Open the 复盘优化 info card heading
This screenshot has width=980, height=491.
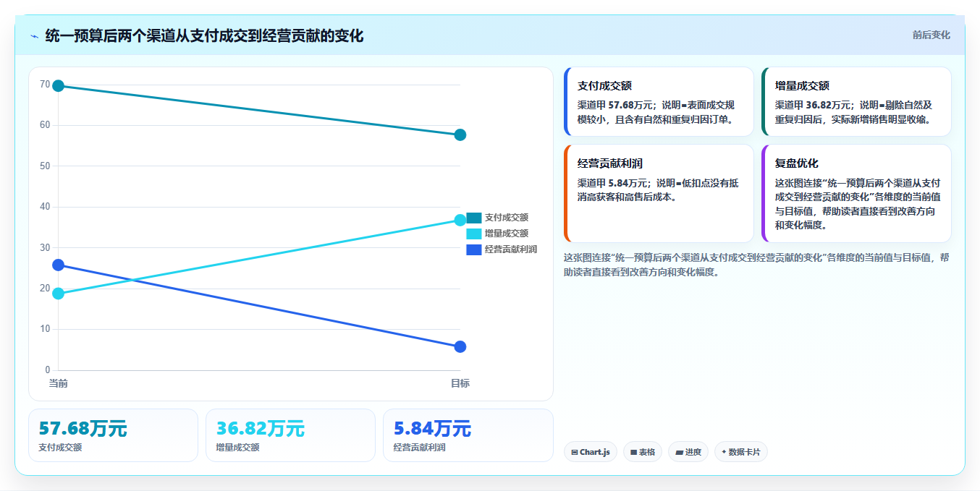coord(797,163)
